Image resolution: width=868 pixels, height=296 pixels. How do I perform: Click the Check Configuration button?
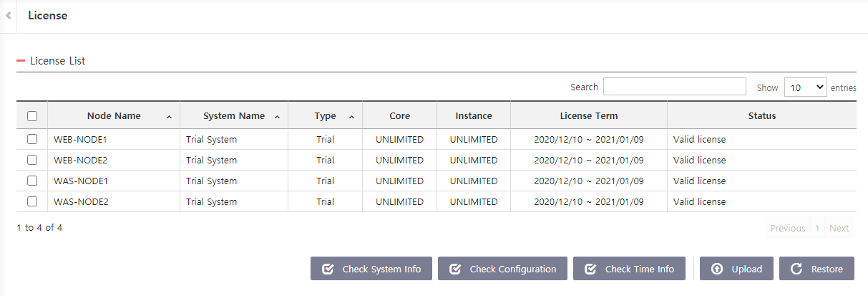tap(502, 269)
